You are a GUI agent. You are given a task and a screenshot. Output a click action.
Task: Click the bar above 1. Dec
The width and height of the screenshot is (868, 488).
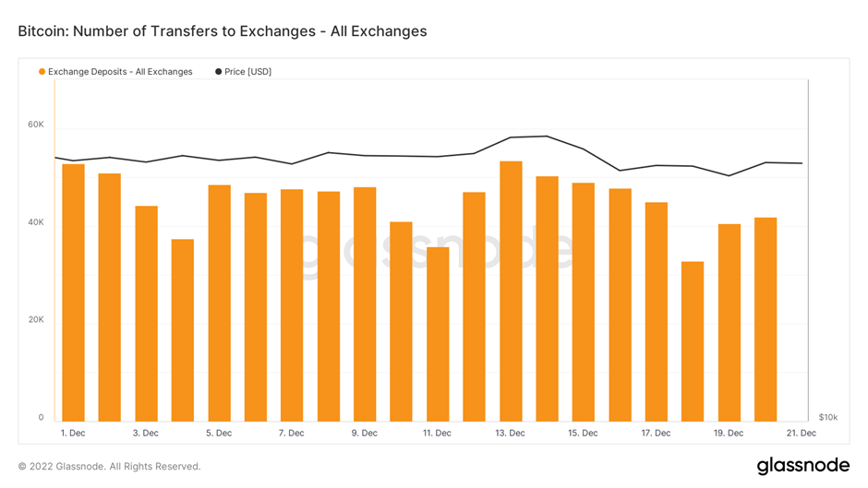(x=74, y=292)
